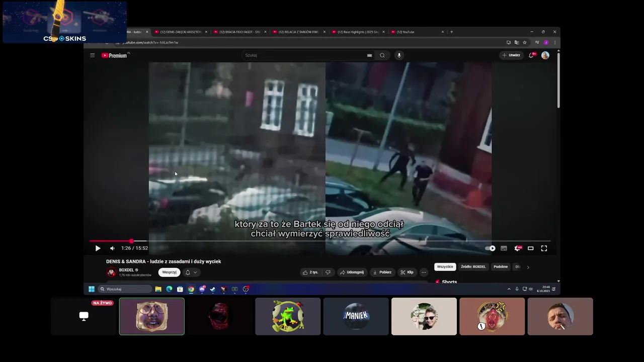Mute the video volume

112,248
